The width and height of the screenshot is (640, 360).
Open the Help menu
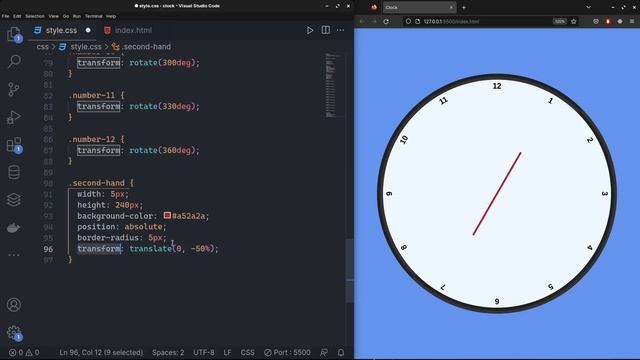pyautogui.click(x=111, y=16)
